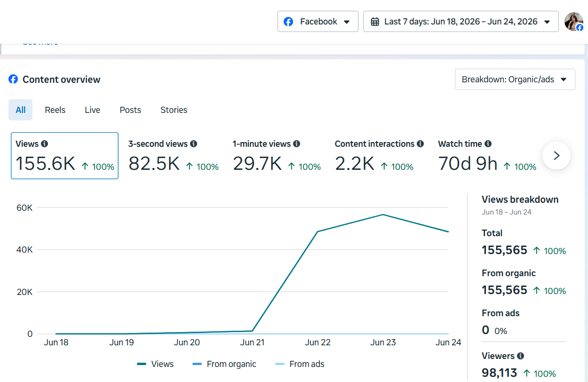Click the Jun 24 x-axis label
This screenshot has height=382, width=588.
(x=448, y=342)
